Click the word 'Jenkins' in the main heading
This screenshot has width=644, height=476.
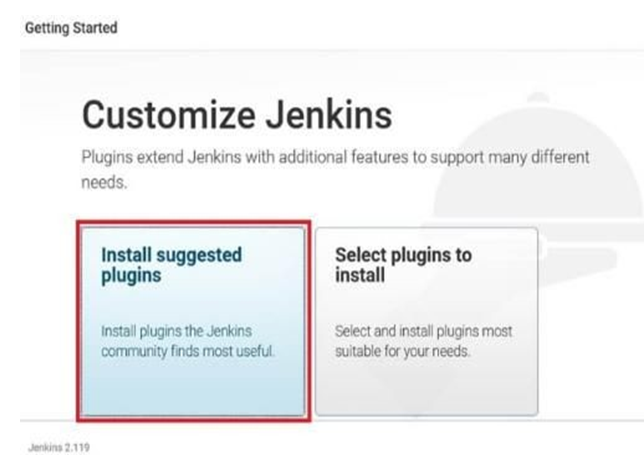[x=329, y=115]
